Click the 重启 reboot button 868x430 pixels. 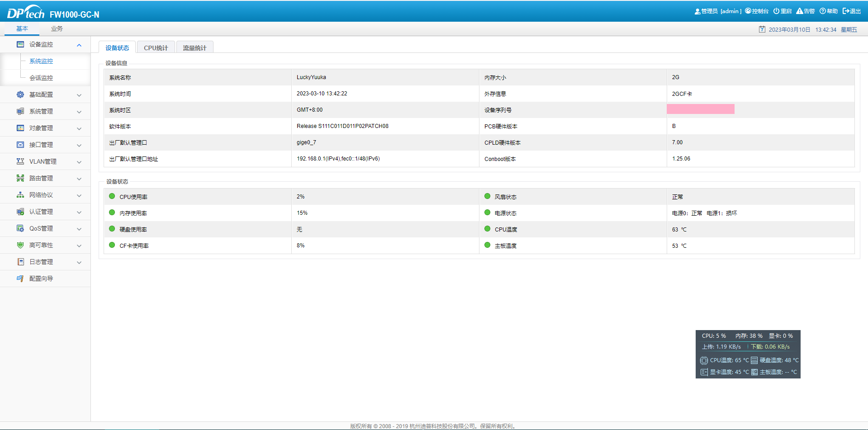tap(783, 11)
